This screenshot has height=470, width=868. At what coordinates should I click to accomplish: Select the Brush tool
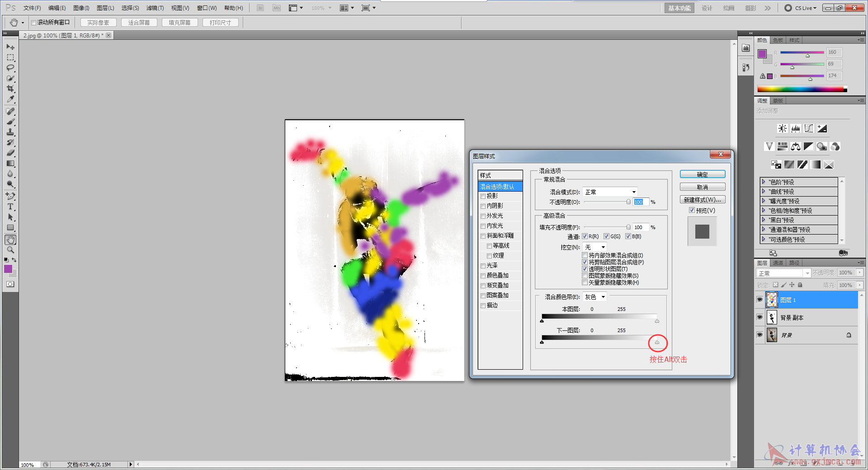pyautogui.click(x=10, y=122)
